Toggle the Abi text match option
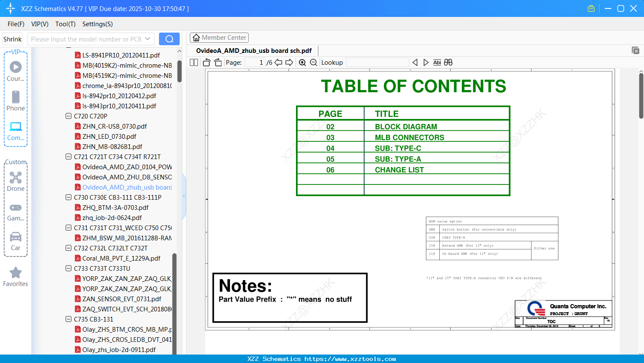Image resolution: width=644 pixels, height=363 pixels. coord(437,63)
